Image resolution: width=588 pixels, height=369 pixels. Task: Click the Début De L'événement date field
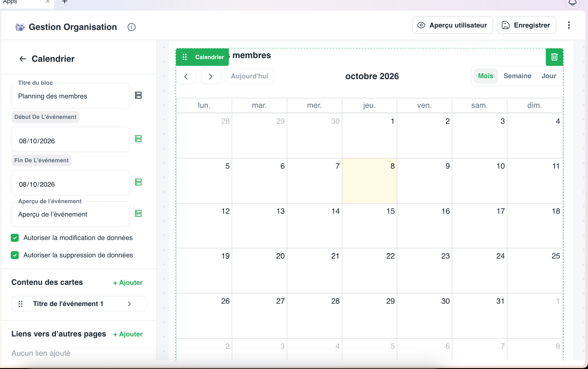point(70,139)
